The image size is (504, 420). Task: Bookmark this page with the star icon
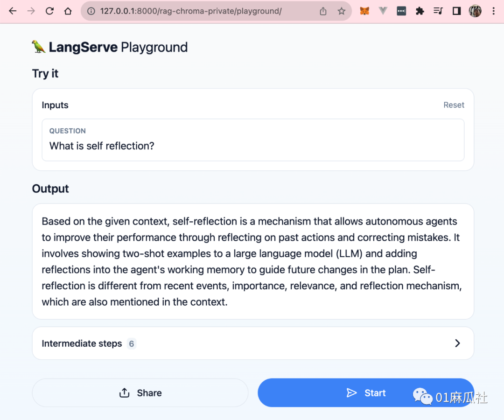(341, 11)
